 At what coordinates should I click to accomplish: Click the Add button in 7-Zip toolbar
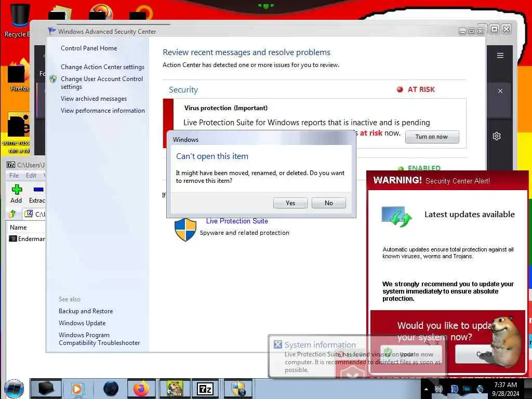coord(16,194)
